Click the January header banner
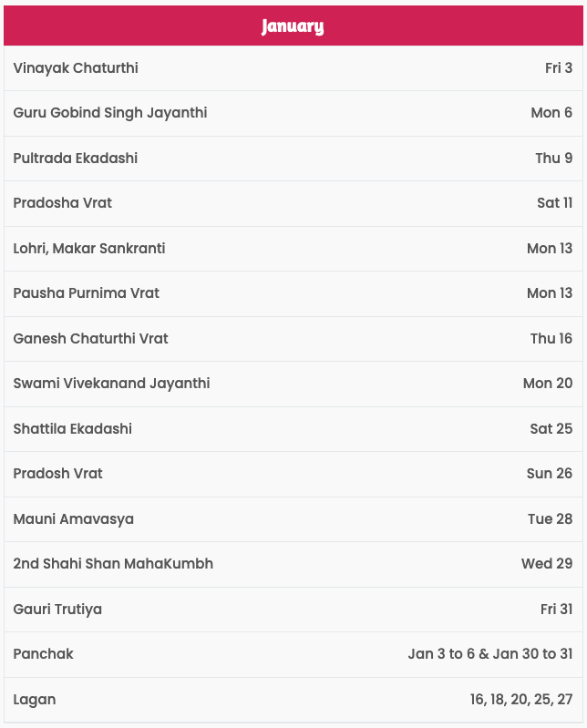 (293, 26)
